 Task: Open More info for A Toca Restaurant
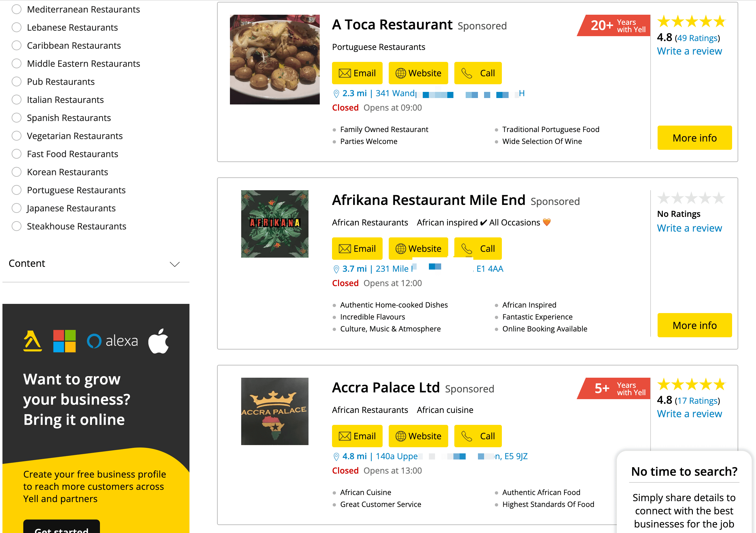(x=694, y=138)
